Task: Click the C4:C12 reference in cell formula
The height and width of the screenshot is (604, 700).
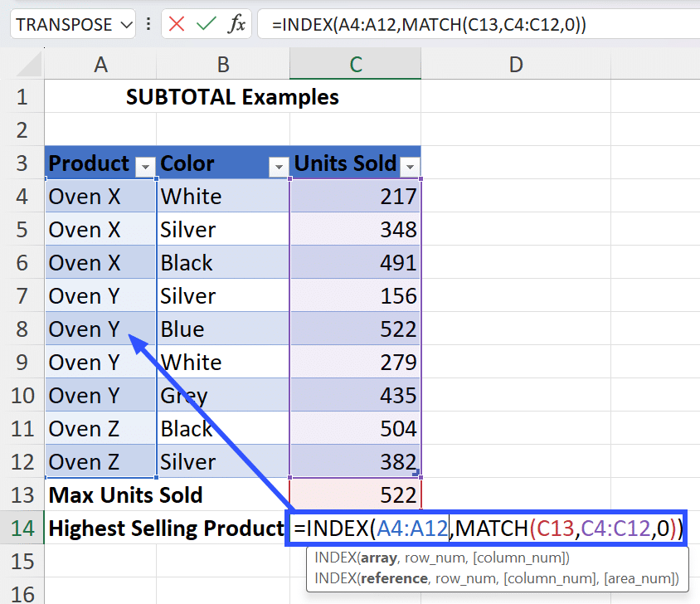Action: 615,528
